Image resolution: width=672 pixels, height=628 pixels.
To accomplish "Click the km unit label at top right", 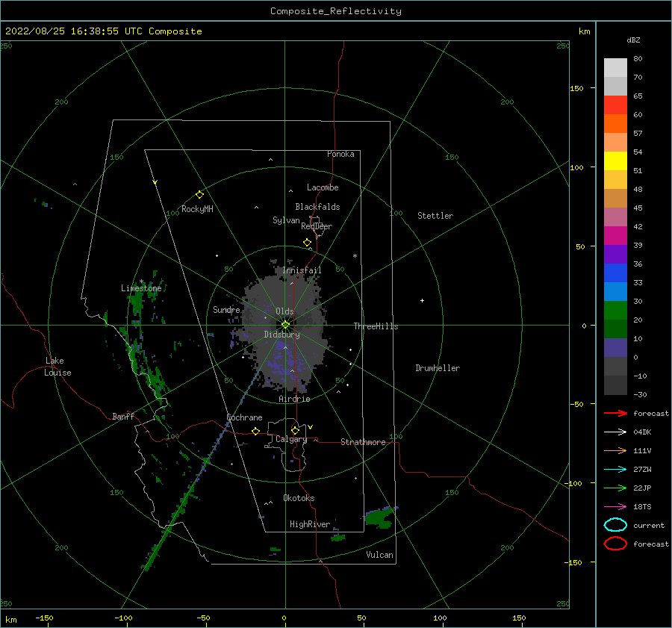I will 584,31.
